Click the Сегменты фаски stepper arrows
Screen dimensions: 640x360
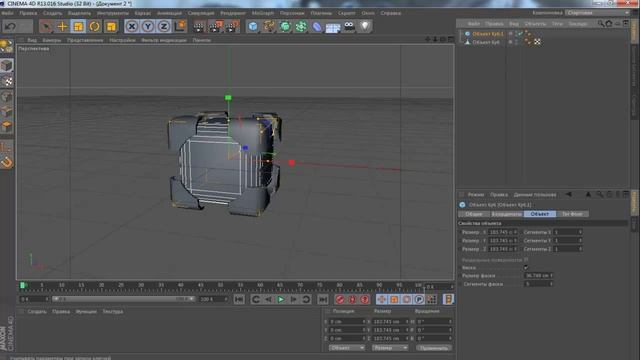pos(551,284)
